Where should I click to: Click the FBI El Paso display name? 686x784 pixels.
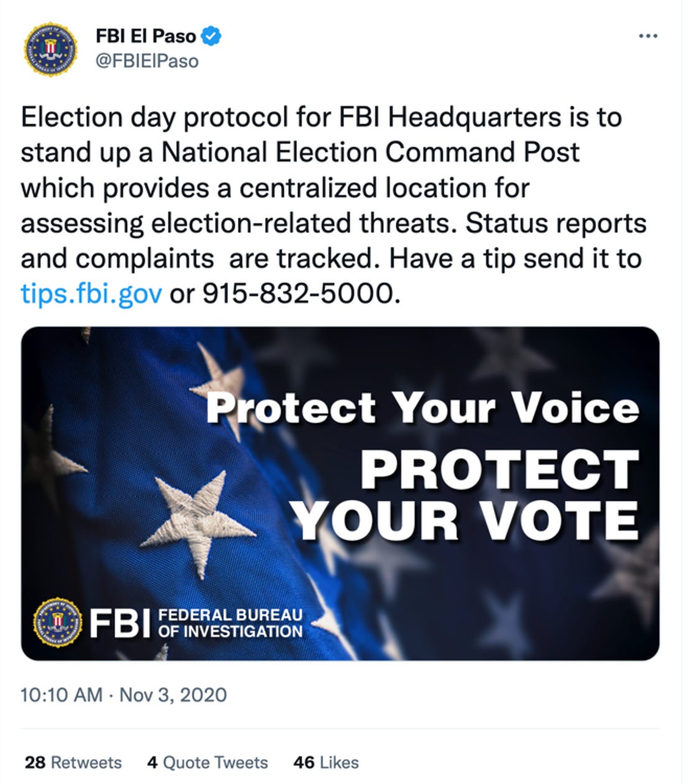point(144,36)
